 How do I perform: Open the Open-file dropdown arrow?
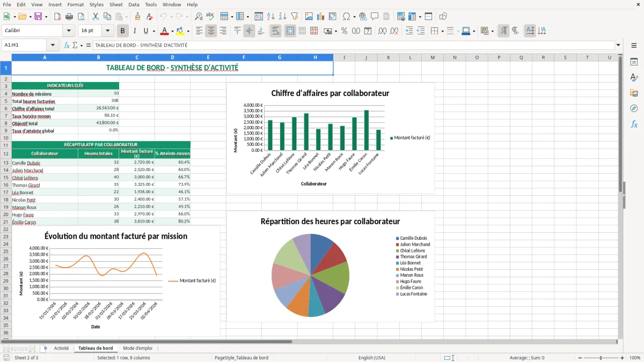point(30,17)
